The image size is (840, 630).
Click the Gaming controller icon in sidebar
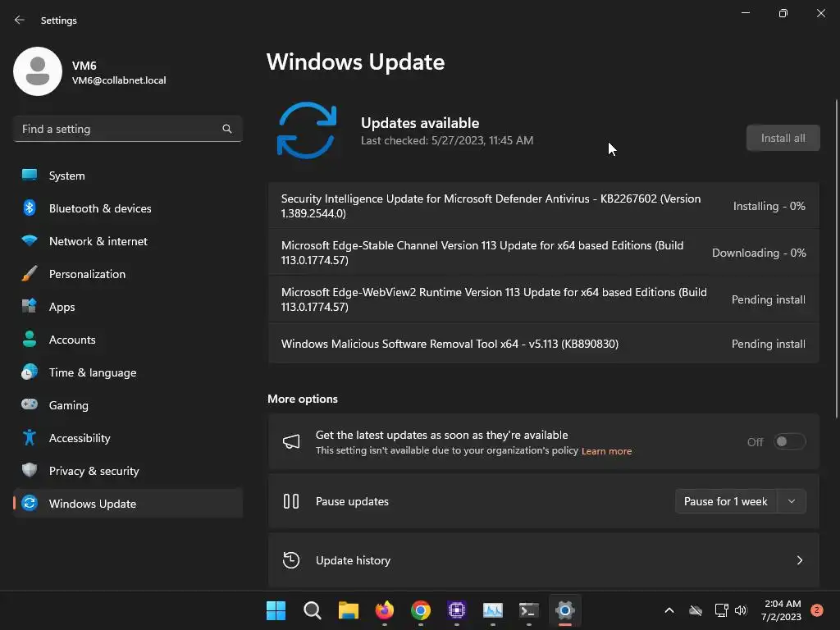coord(30,404)
